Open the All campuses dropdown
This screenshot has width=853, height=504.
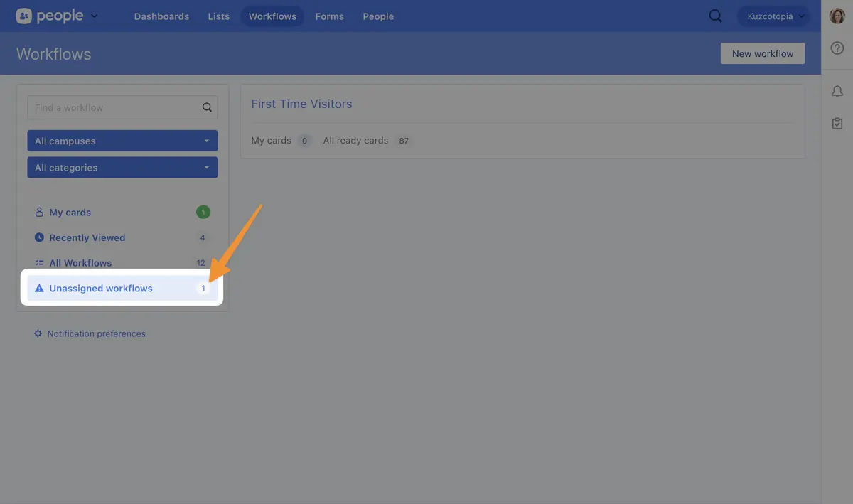point(122,141)
